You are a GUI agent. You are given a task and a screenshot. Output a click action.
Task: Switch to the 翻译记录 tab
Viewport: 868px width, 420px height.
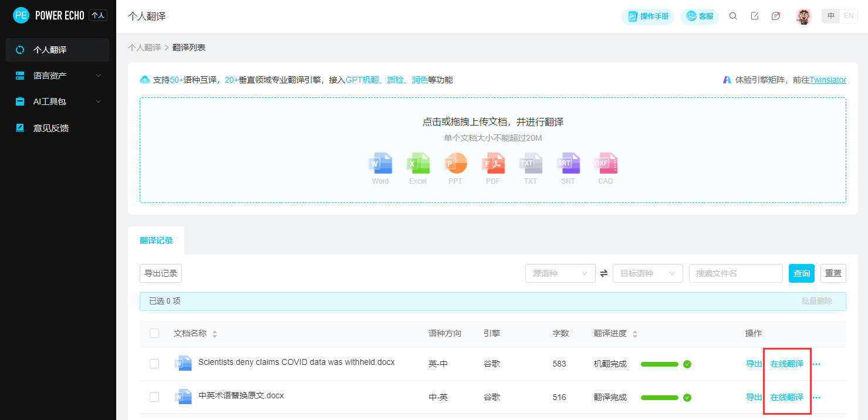click(156, 241)
